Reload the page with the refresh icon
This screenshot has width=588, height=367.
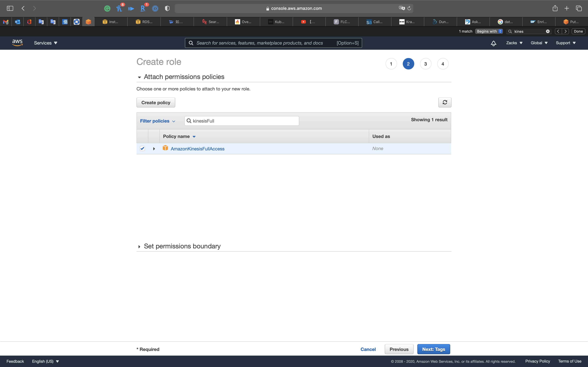coord(409,8)
